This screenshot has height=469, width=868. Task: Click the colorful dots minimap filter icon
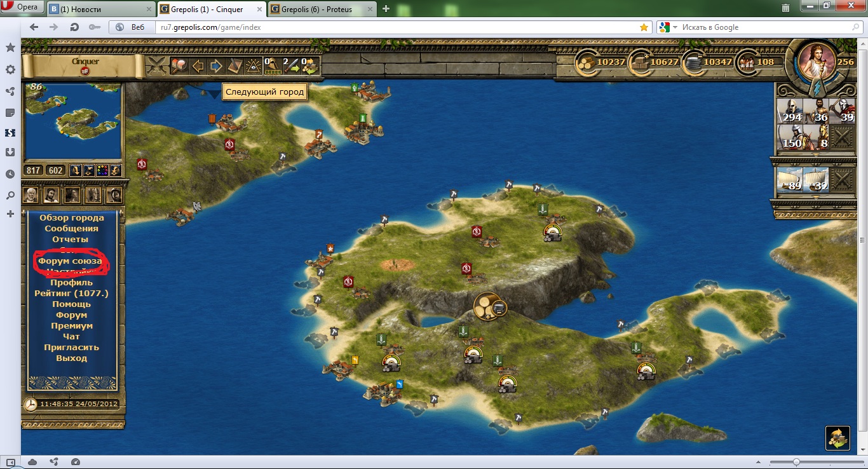[102, 170]
